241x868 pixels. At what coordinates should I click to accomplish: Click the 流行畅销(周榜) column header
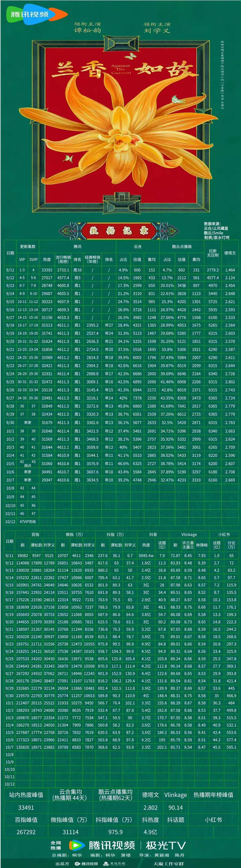[x=63, y=260]
